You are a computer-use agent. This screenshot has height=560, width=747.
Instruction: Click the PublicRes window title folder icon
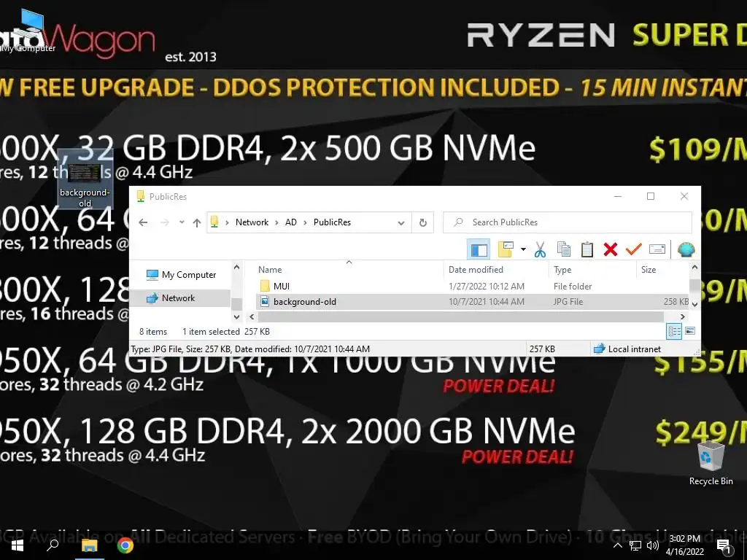coord(140,196)
